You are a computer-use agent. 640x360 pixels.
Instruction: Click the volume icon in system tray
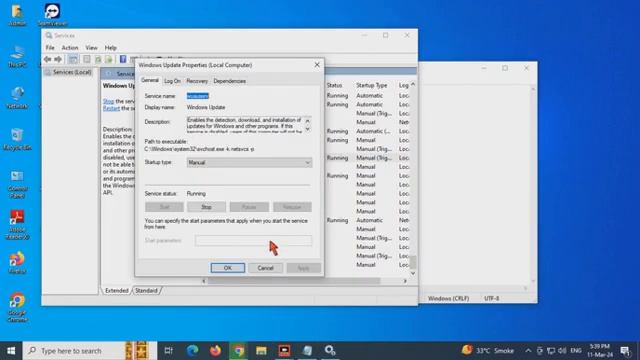point(562,351)
